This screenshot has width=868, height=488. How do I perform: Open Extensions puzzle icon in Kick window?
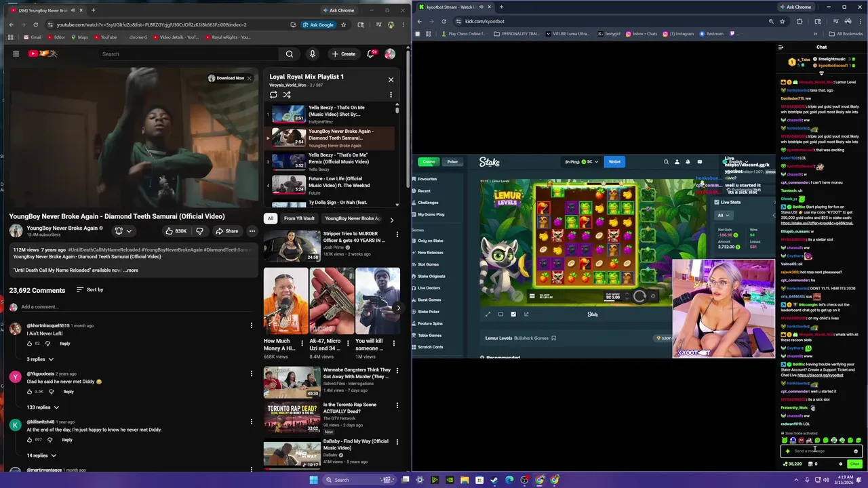click(x=799, y=21)
